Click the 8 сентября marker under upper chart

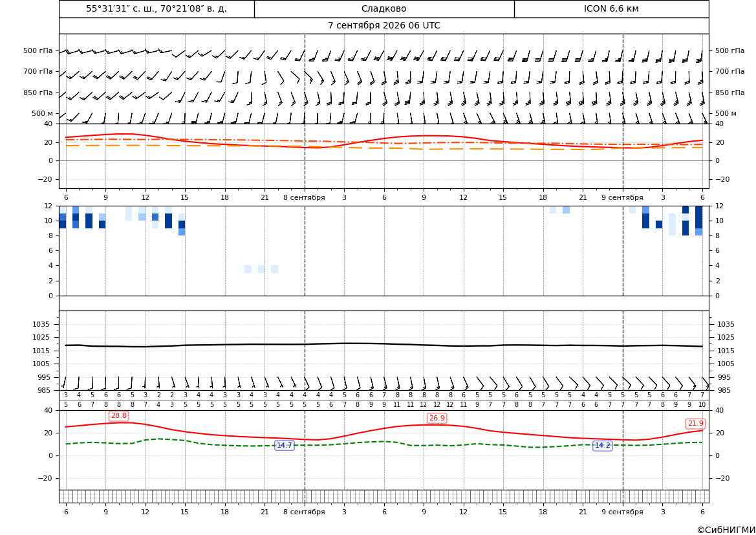point(304,197)
